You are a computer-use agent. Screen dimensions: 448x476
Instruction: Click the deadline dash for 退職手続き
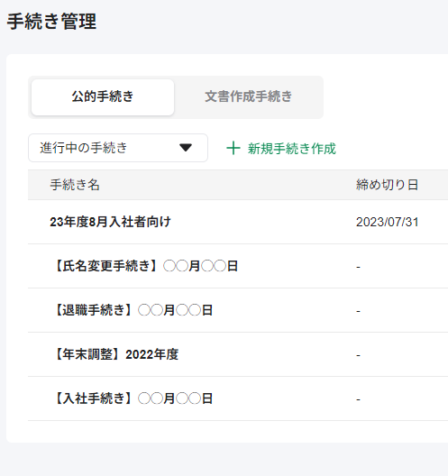(x=358, y=311)
